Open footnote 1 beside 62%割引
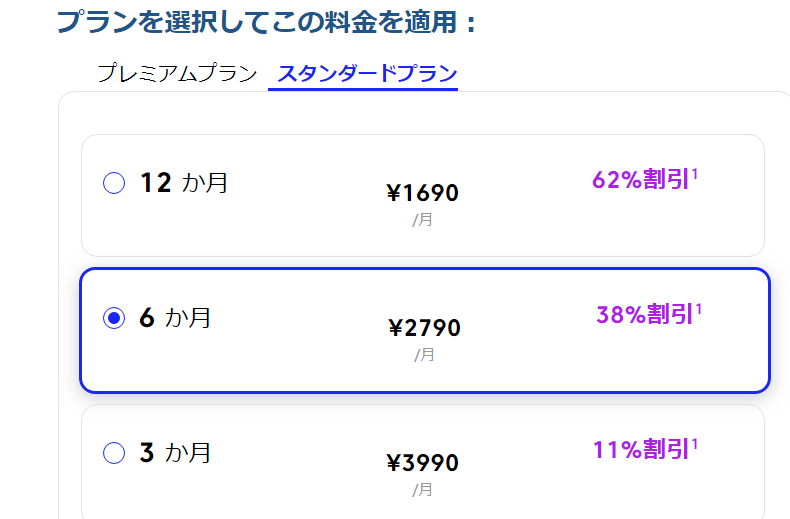The width and height of the screenshot is (790, 519). point(695,175)
